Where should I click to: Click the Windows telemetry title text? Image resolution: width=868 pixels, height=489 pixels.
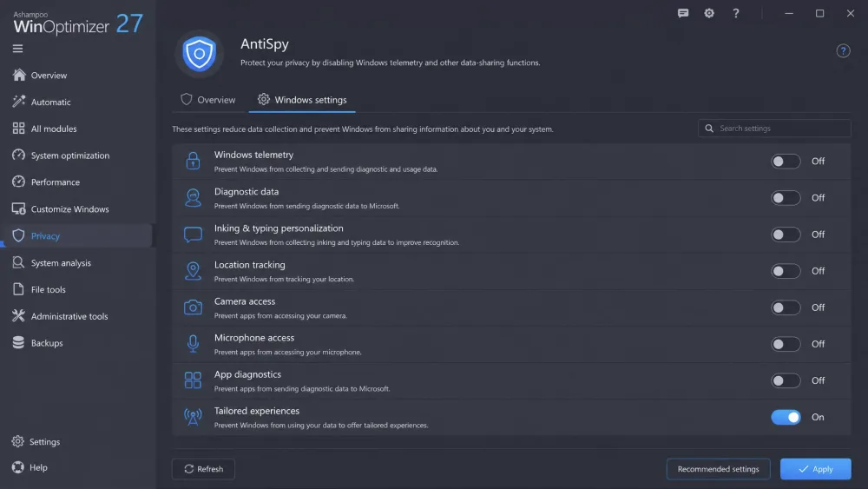pos(253,155)
